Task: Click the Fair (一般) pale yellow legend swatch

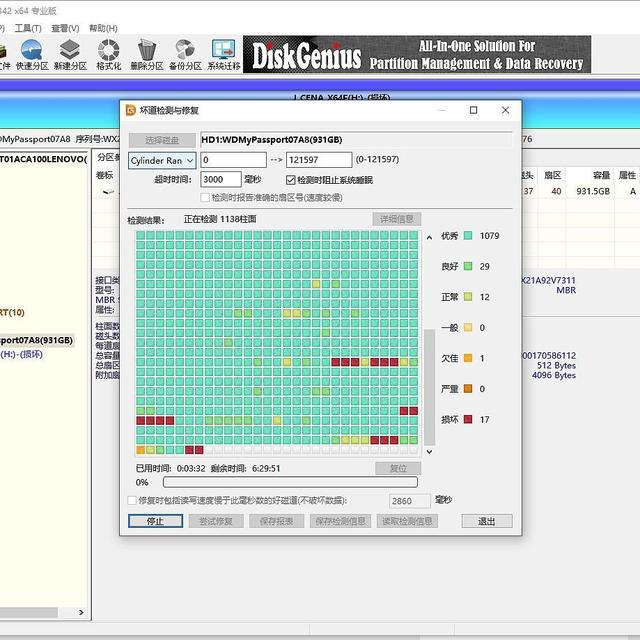Action: [x=468, y=327]
